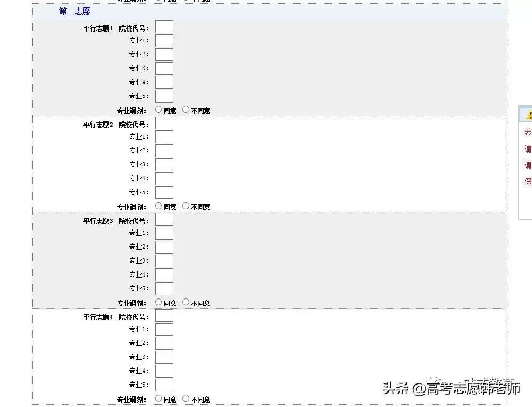Click the red 保 link in sidebar
The image size is (532, 407).
527,181
